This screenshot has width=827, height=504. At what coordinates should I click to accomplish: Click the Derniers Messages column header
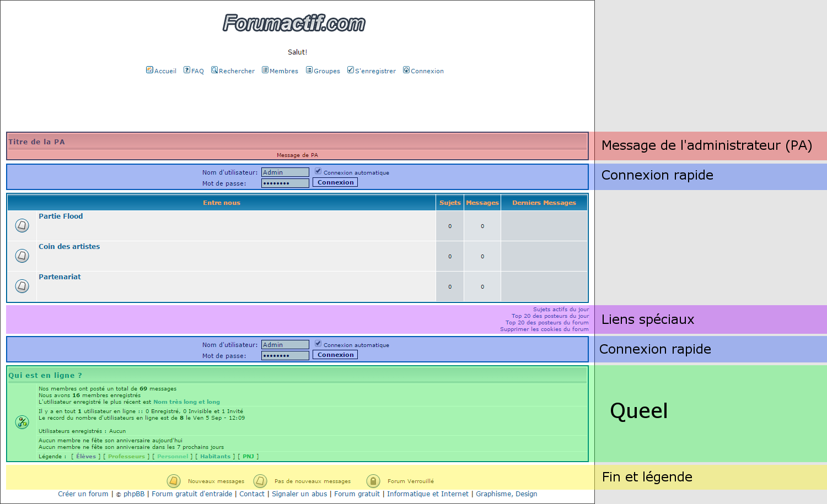(544, 203)
